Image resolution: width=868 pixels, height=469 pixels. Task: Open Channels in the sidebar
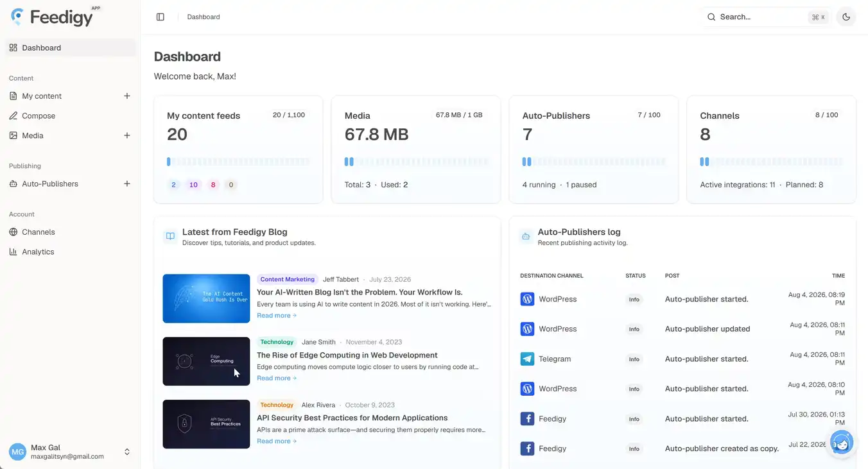point(71,232)
